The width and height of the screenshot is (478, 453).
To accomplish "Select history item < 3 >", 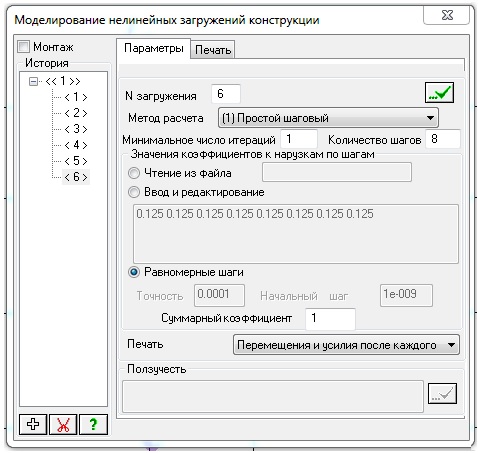I will click(76, 129).
